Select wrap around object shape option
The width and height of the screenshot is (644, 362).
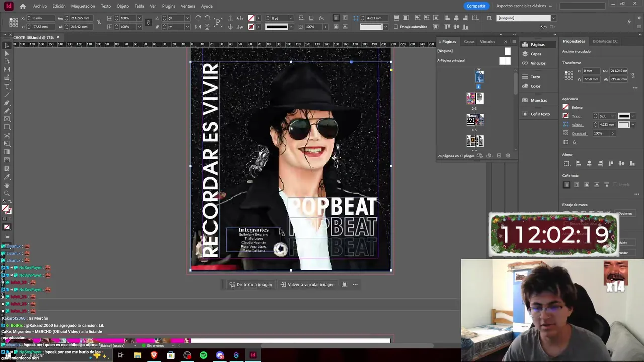point(587,185)
